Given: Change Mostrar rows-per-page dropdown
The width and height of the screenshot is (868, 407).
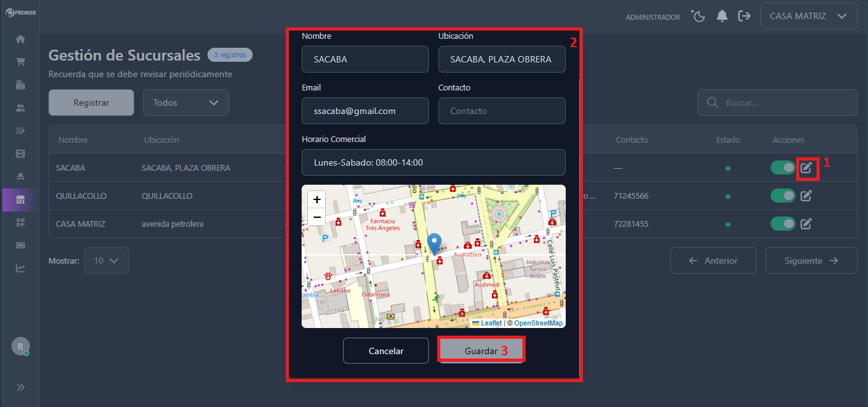Looking at the screenshot, I should point(106,261).
